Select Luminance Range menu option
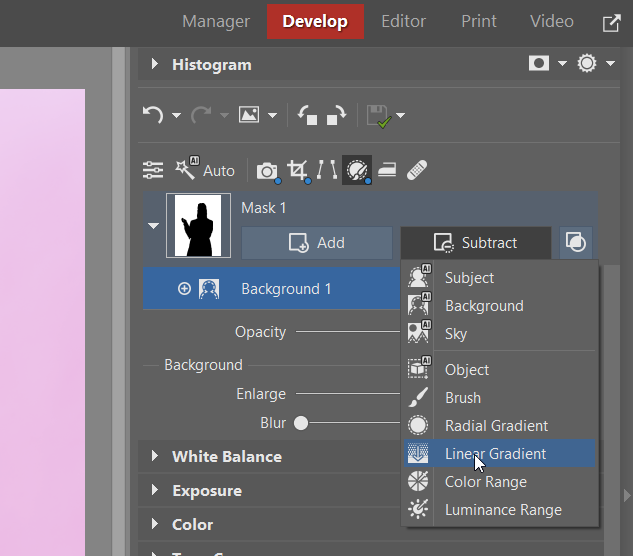The width and height of the screenshot is (633, 556). [x=502, y=510]
